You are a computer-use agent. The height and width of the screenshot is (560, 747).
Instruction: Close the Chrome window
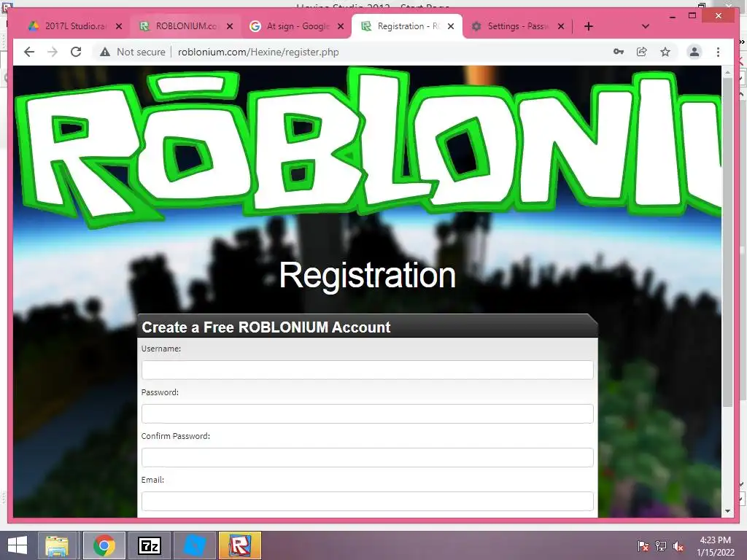click(x=719, y=16)
